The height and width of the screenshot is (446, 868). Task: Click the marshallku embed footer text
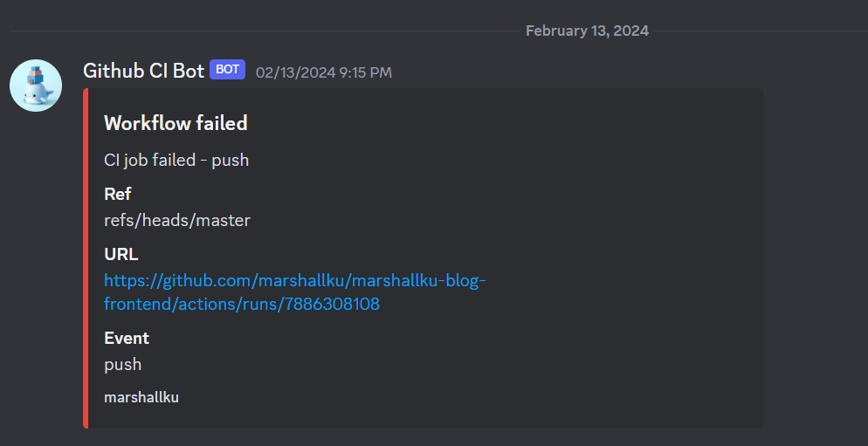click(141, 397)
